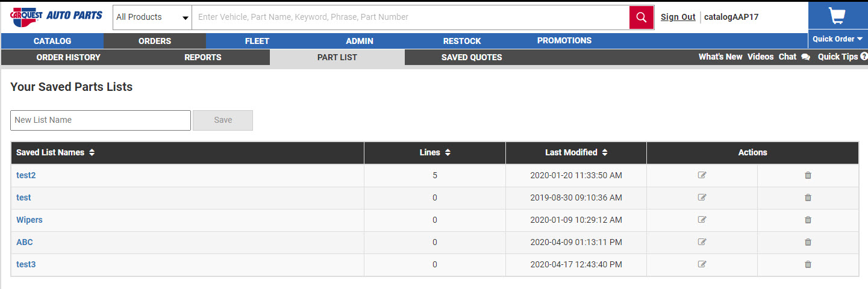Switch to REPORTS tab
868x289 pixels.
click(203, 57)
